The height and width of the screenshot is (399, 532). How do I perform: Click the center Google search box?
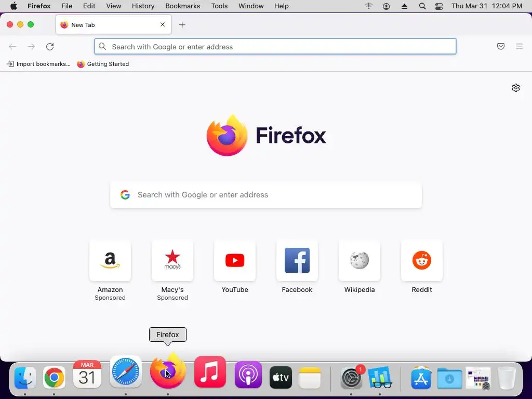coord(266,195)
